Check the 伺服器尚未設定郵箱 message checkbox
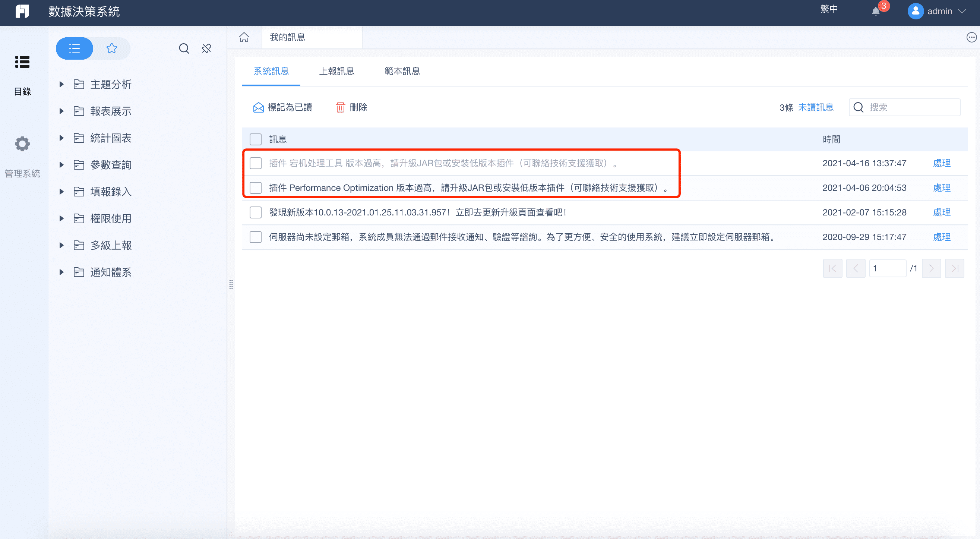This screenshot has width=980, height=539. point(256,237)
